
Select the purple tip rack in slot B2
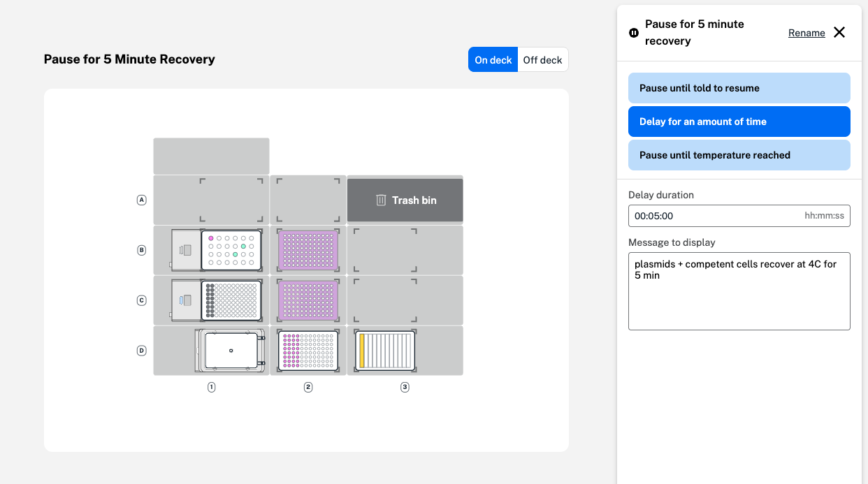(x=308, y=251)
